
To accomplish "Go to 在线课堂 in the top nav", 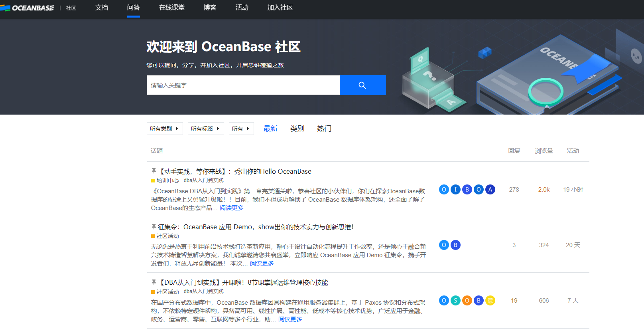I will [172, 8].
